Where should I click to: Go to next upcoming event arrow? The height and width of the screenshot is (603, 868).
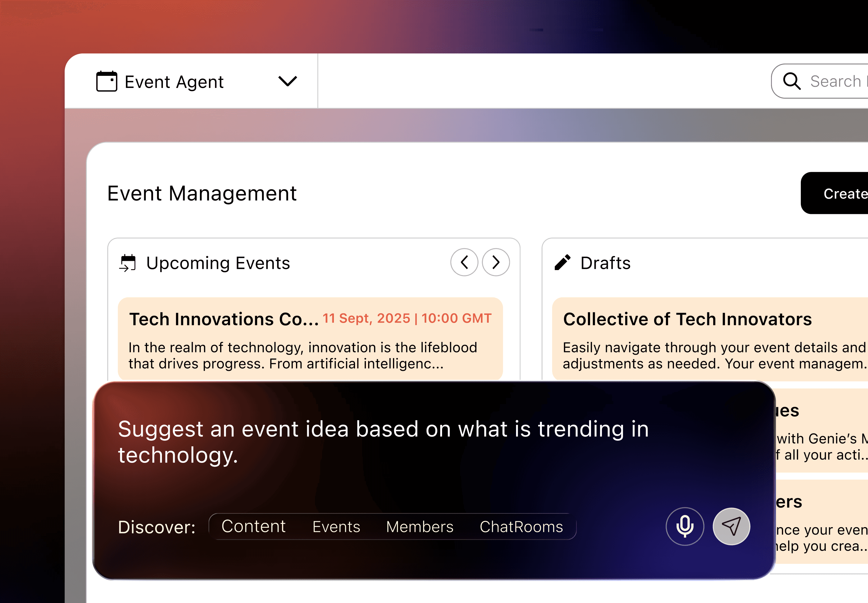coord(496,262)
